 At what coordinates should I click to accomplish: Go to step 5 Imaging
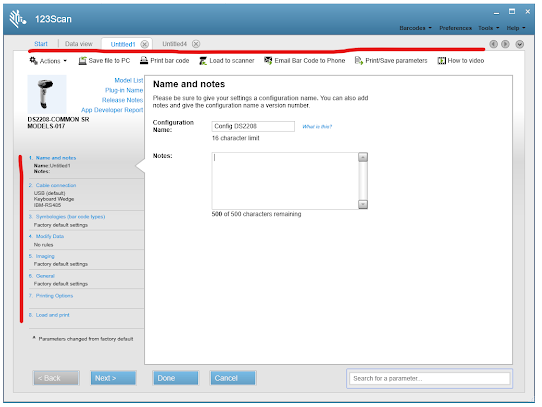click(x=45, y=256)
